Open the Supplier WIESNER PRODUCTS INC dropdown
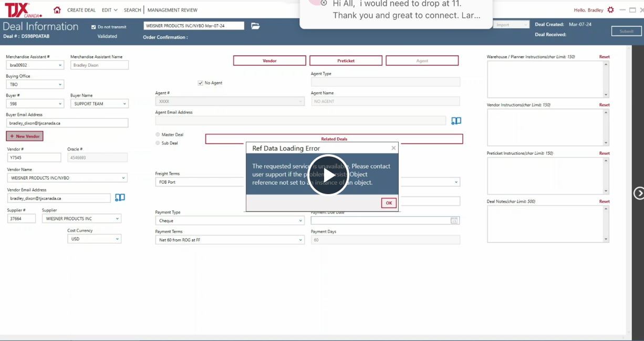The width and height of the screenshot is (644, 341). click(117, 218)
